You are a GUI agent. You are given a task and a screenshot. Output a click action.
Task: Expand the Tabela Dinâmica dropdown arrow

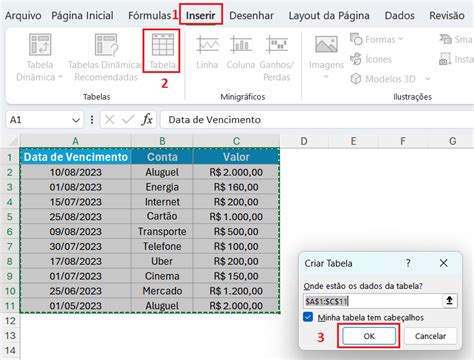pyautogui.click(x=60, y=77)
